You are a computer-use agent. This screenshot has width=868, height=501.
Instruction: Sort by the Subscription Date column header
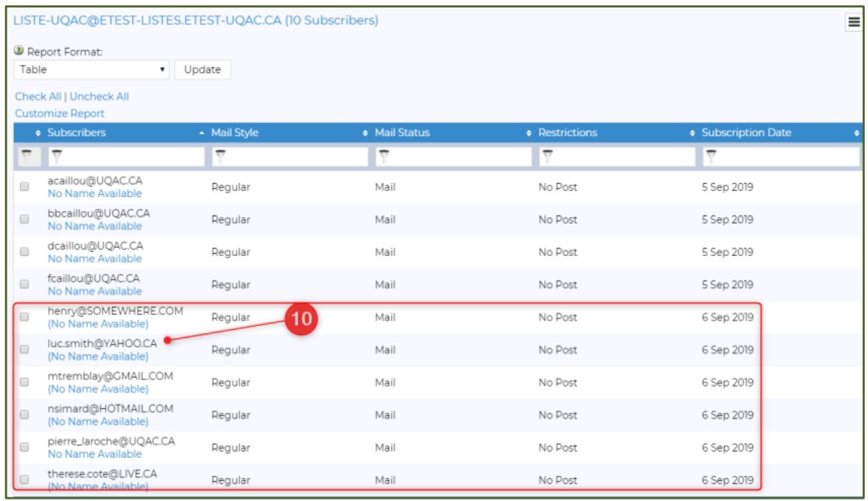[745, 133]
